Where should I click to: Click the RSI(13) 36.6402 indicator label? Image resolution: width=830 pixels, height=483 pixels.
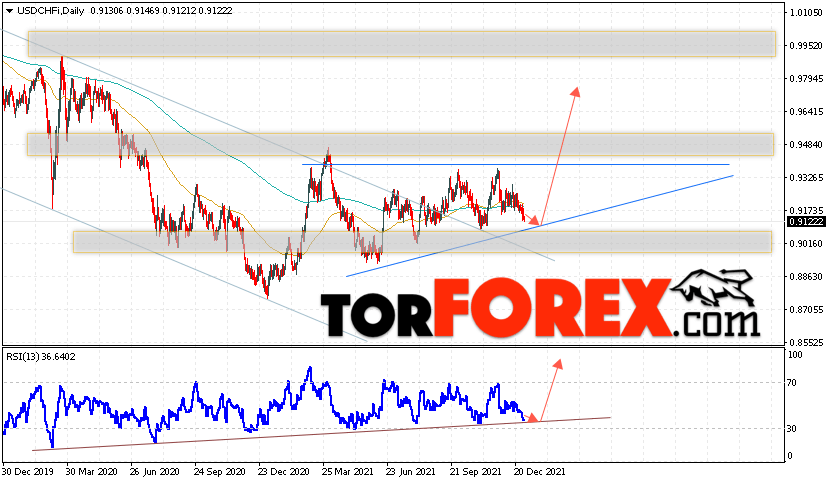(x=41, y=357)
